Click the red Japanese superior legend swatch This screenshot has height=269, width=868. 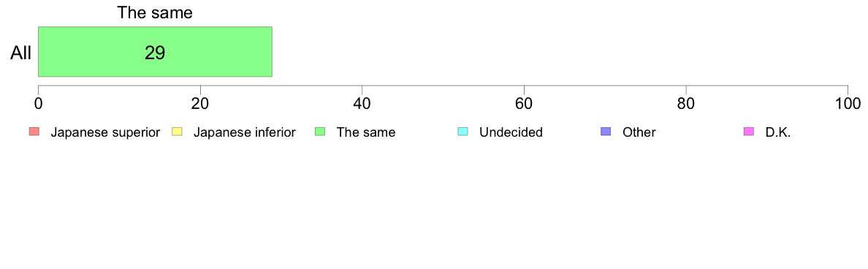tap(34, 132)
